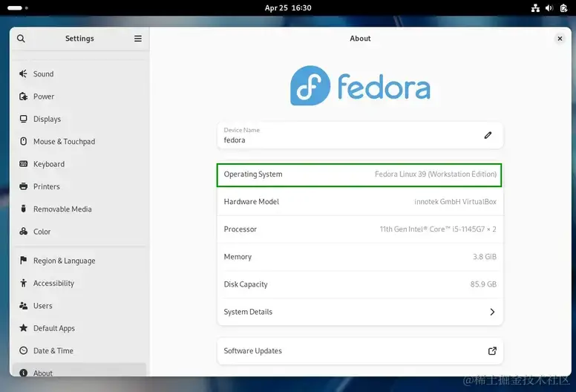
Task: Click the Processor row label
Action: (x=240, y=229)
